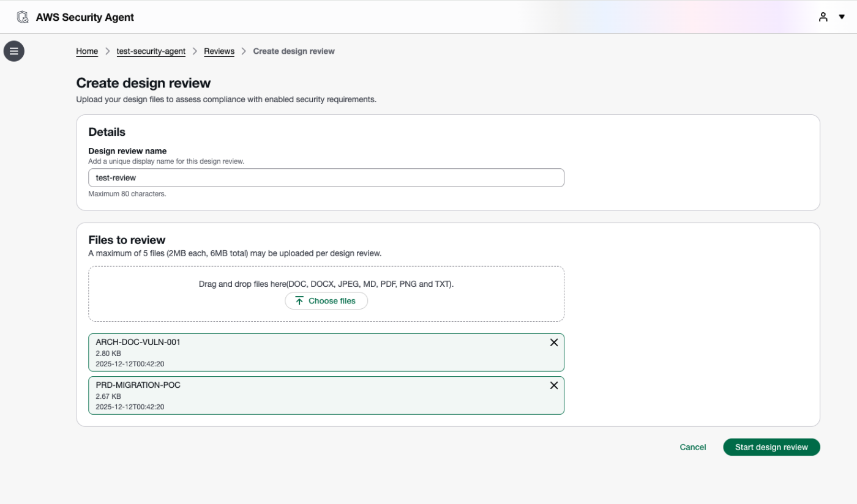857x504 pixels.
Task: Remove the PRD-MIGRATION-POC file
Action: click(x=554, y=385)
